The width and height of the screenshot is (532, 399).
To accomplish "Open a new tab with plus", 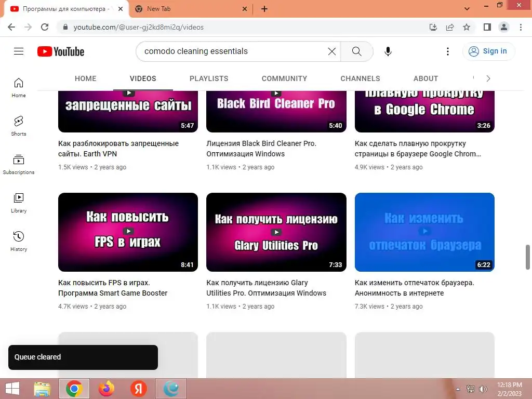I will pos(264,9).
